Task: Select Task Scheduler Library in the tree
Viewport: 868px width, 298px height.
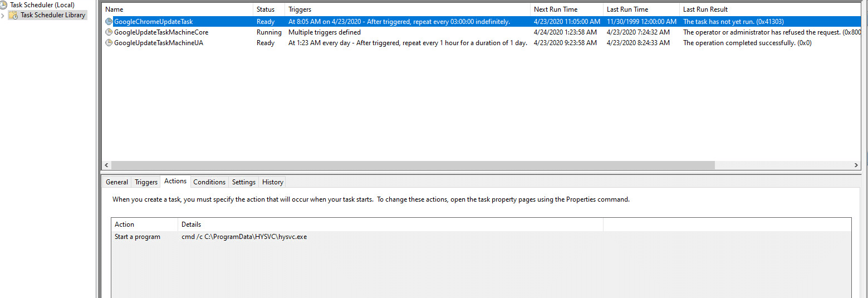Action: [x=53, y=15]
